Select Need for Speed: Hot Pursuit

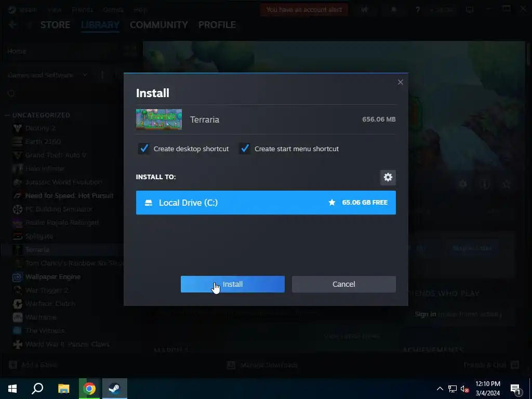[69, 195]
